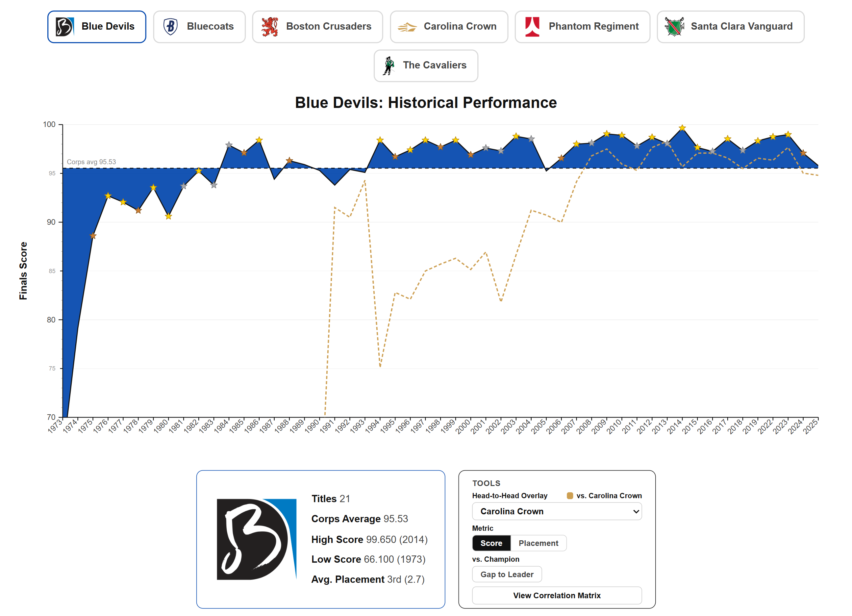The image size is (852, 616).
Task: Click the 1973 x-axis year label
Action: (x=55, y=427)
